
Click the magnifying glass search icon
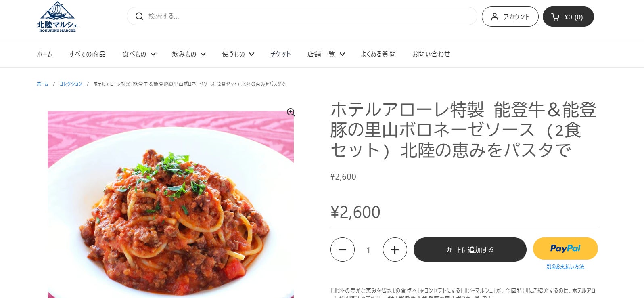(139, 16)
